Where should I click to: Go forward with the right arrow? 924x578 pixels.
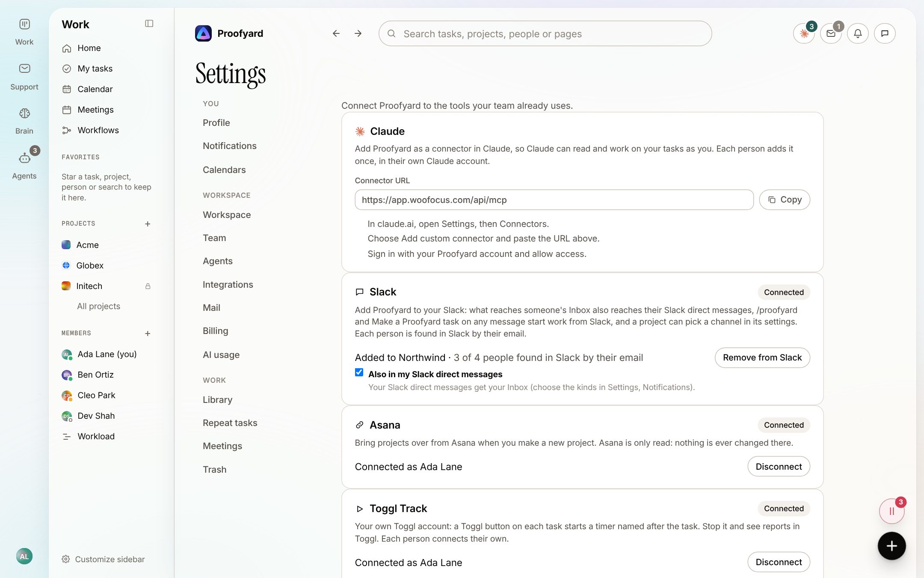[x=358, y=33]
